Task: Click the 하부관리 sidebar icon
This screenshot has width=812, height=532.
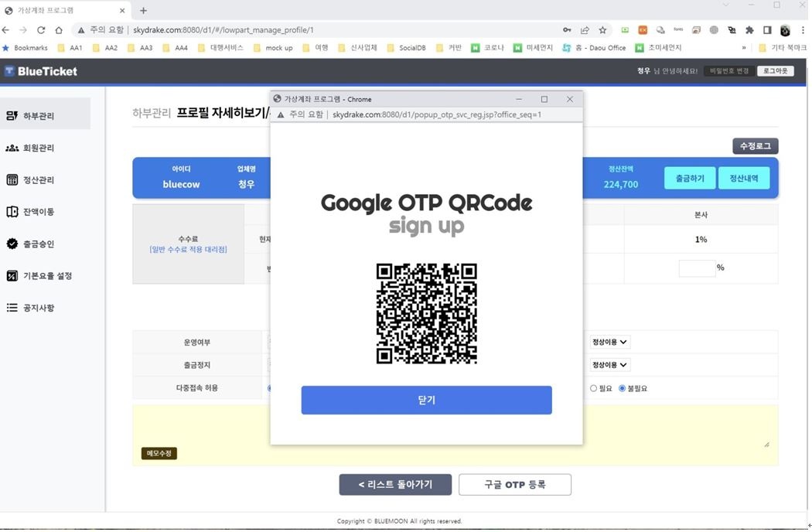Action: pyautogui.click(x=12, y=115)
